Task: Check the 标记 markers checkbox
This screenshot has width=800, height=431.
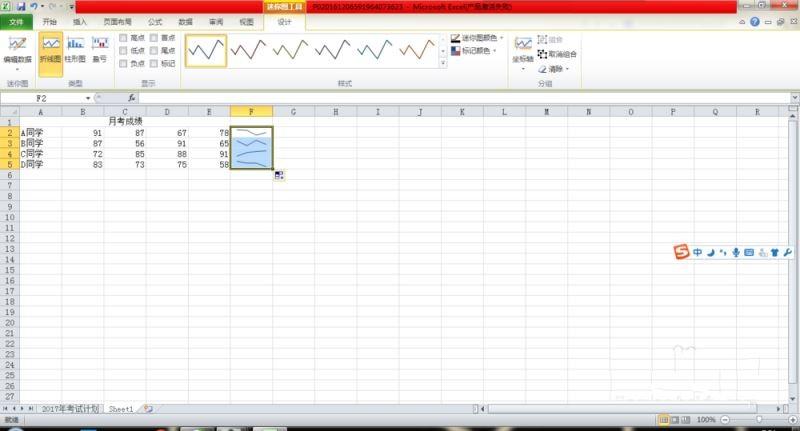Action: coord(153,63)
